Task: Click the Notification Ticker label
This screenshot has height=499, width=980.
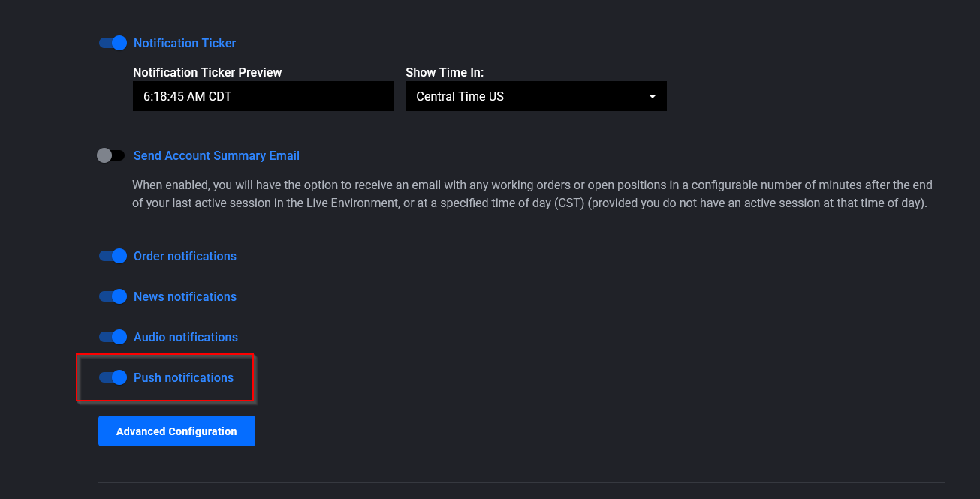Action: click(x=185, y=43)
